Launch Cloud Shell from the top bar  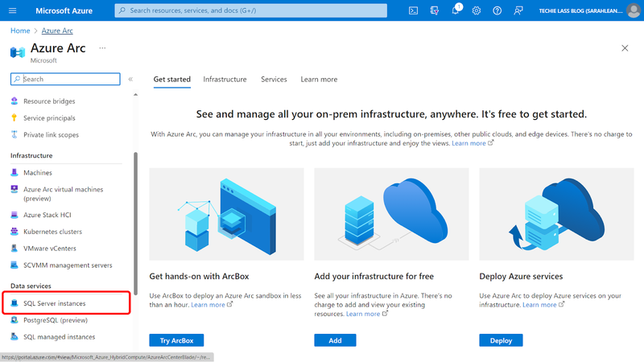(413, 10)
